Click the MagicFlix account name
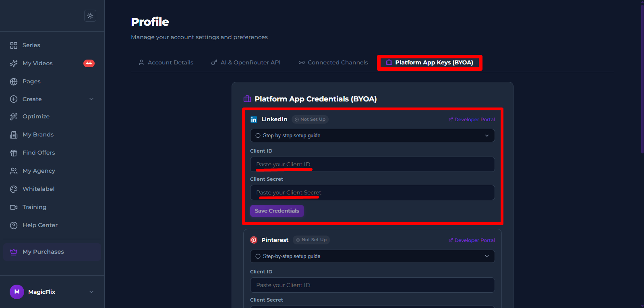 click(42, 292)
